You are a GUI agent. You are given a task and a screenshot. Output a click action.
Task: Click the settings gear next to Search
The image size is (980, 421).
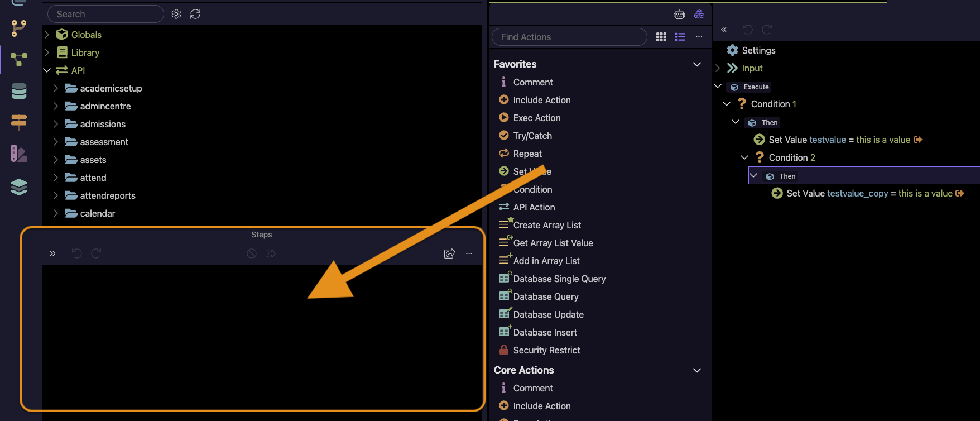tap(176, 14)
